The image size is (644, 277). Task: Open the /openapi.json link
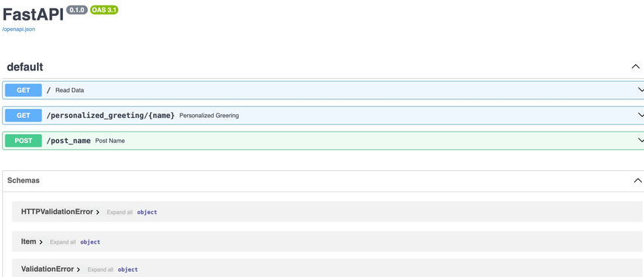pos(18,30)
